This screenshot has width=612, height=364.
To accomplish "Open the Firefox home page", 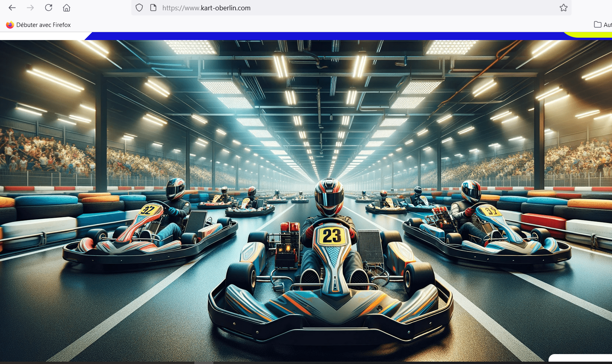I will pos(67,8).
